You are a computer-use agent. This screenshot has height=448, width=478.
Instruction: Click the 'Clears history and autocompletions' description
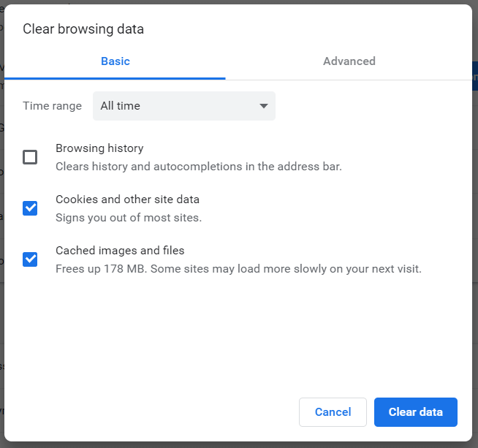(198, 167)
